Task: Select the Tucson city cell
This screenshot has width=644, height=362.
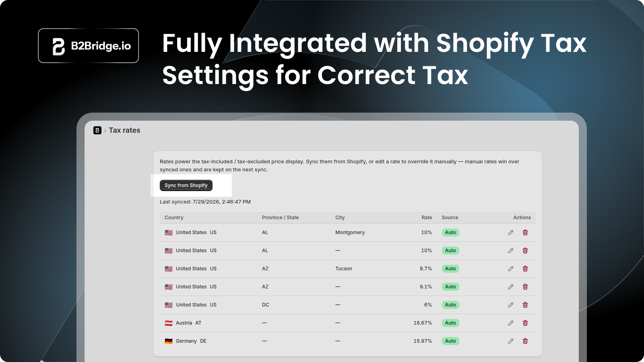Action: point(344,269)
